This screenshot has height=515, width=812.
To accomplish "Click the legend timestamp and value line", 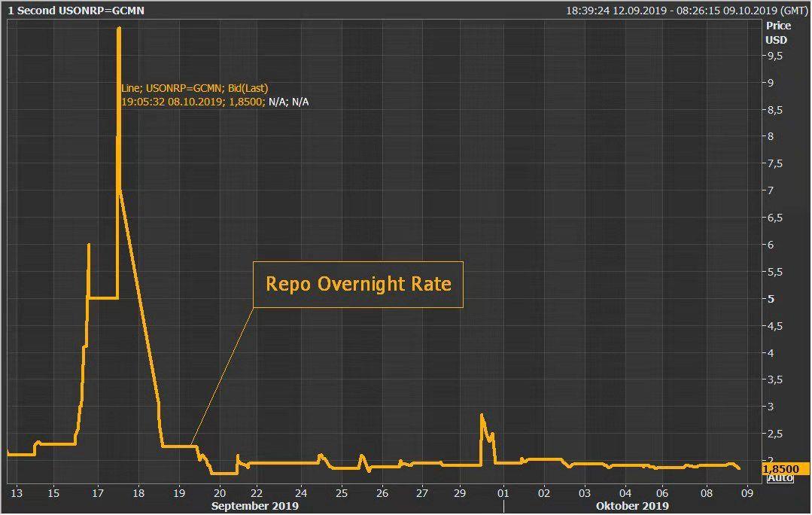I will [214, 102].
